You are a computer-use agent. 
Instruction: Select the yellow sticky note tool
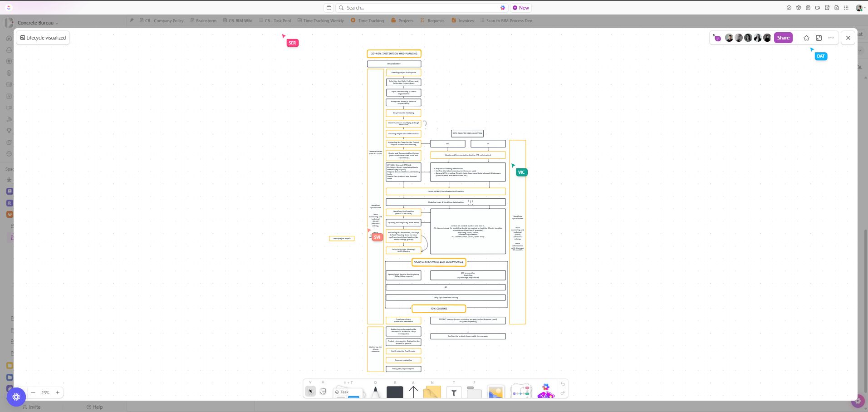pyautogui.click(x=432, y=392)
